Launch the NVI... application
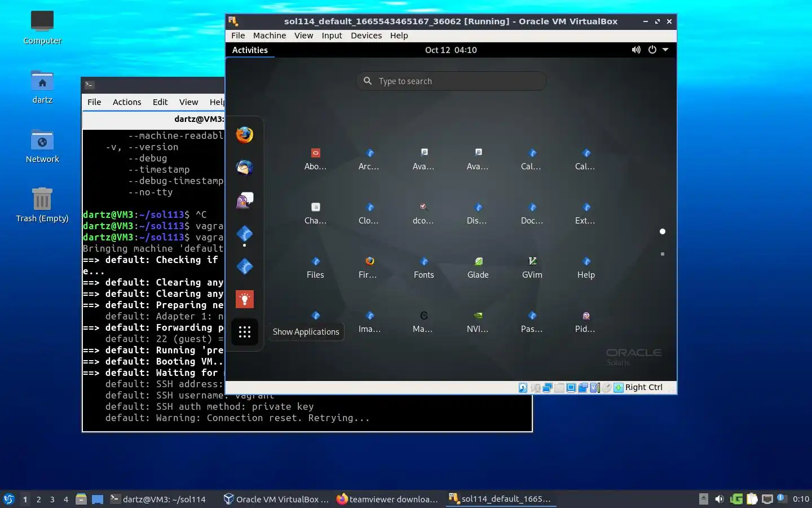The height and width of the screenshot is (508, 812). click(478, 322)
